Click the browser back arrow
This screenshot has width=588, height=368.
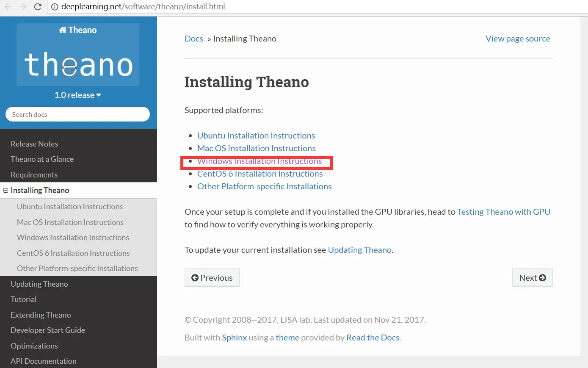pos(8,7)
